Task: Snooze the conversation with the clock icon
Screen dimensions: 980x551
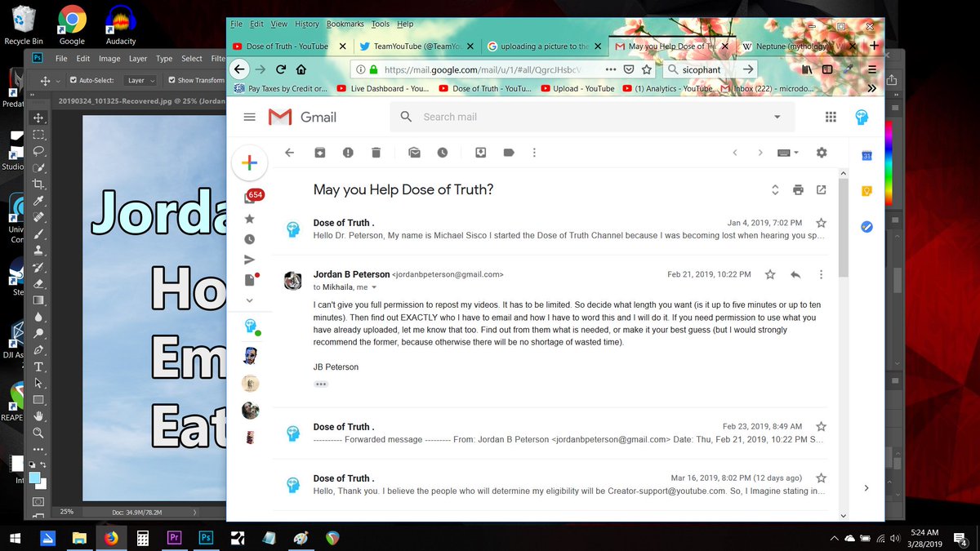Action: 442,153
